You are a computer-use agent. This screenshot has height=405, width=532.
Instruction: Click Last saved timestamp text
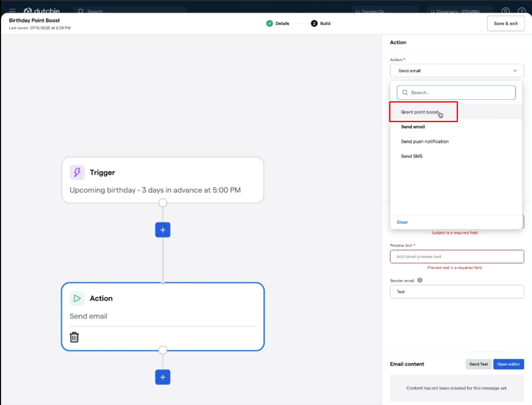40,28
